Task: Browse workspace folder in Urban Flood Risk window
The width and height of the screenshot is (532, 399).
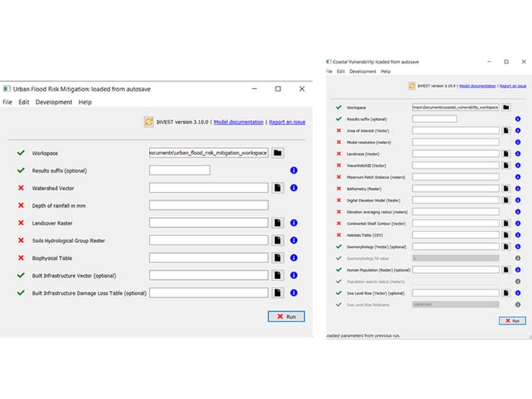Action: coord(278,152)
